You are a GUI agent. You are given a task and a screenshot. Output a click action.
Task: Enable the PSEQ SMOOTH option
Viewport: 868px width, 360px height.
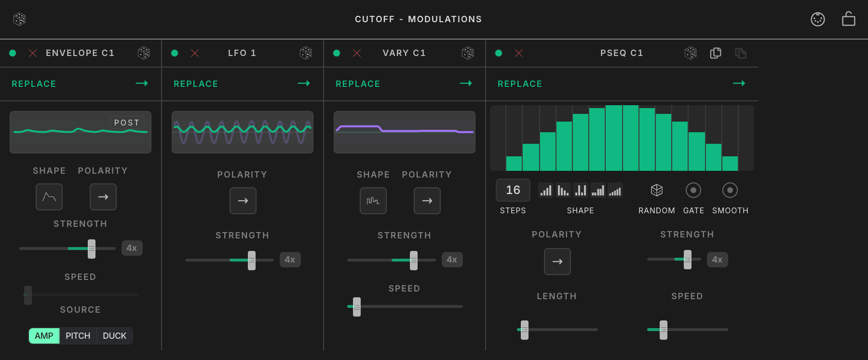(x=730, y=190)
